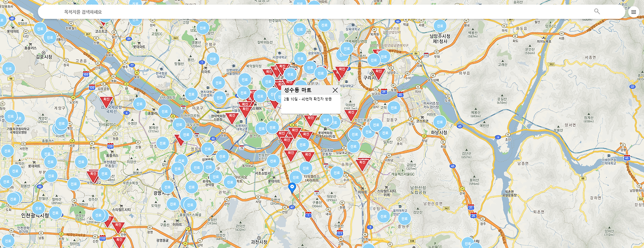644x248 pixels.
Task: Close the 성수동 마트 info popup
Action: [x=335, y=90]
